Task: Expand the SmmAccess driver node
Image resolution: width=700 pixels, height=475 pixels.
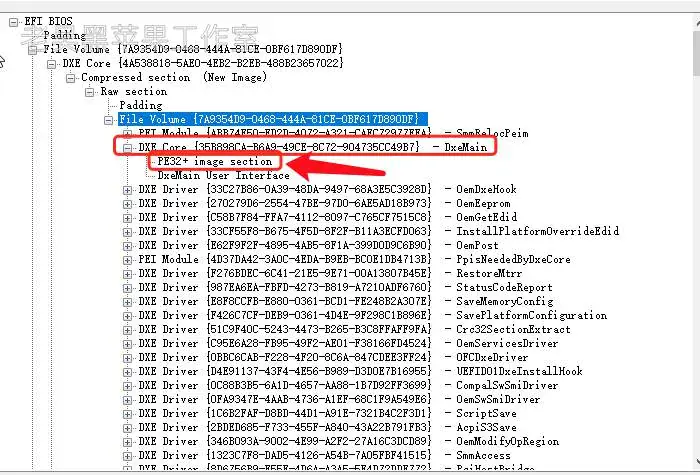Action: [128, 456]
